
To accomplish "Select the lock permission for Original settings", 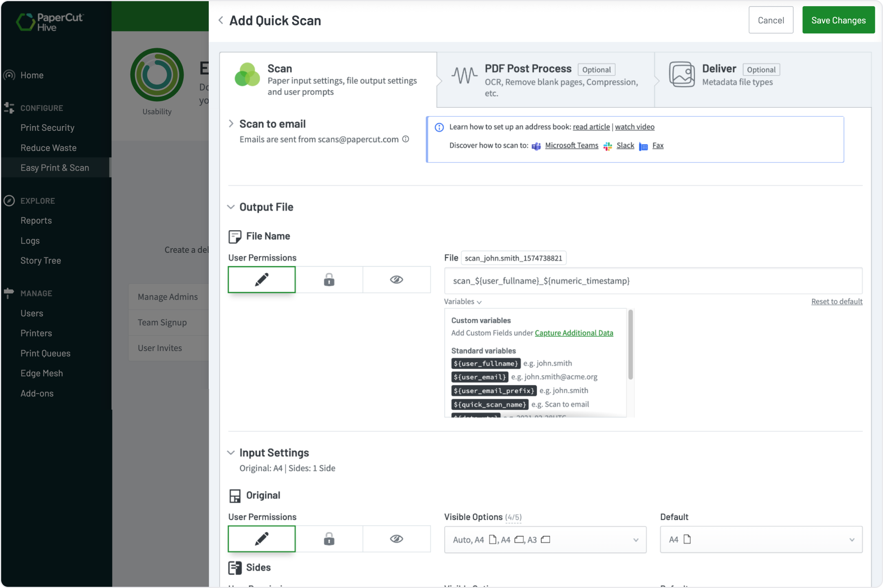I will pos(329,539).
